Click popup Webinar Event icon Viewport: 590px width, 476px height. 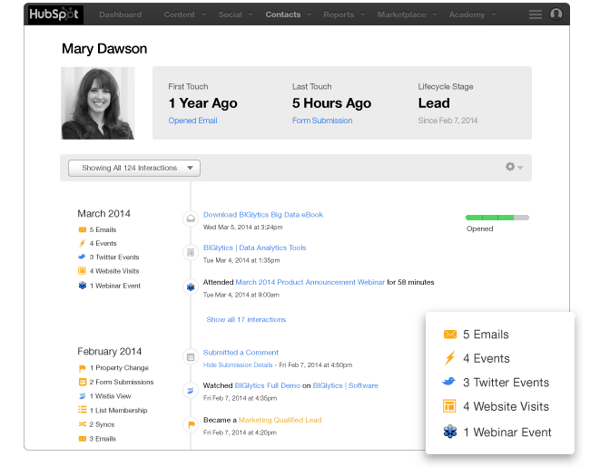450,432
